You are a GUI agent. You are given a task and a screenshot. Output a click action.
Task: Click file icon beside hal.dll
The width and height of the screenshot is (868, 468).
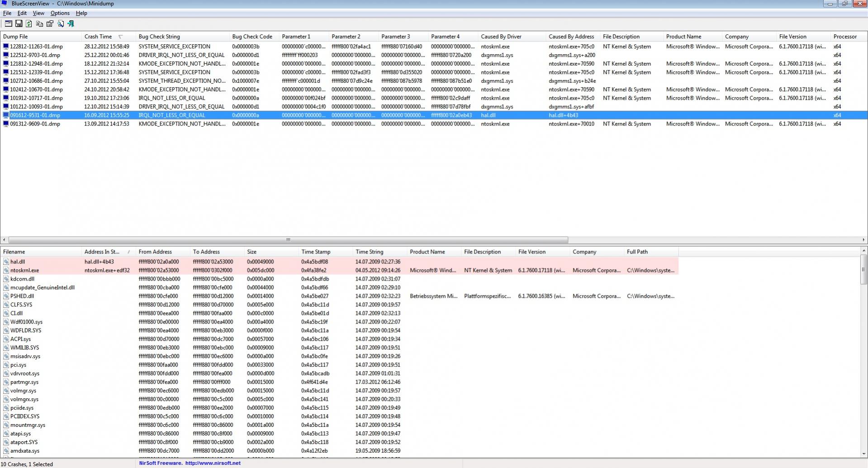tap(6, 262)
